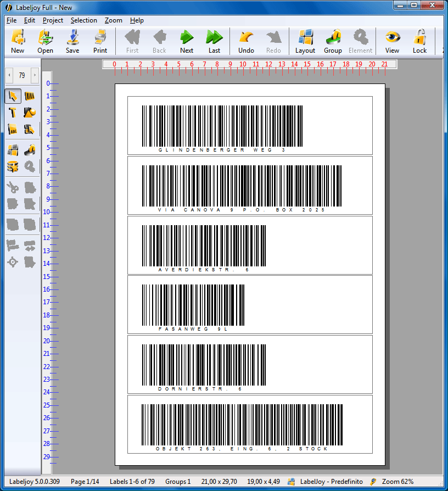Click the scissors cut icon
This screenshot has width=448, height=491.
click(x=13, y=187)
